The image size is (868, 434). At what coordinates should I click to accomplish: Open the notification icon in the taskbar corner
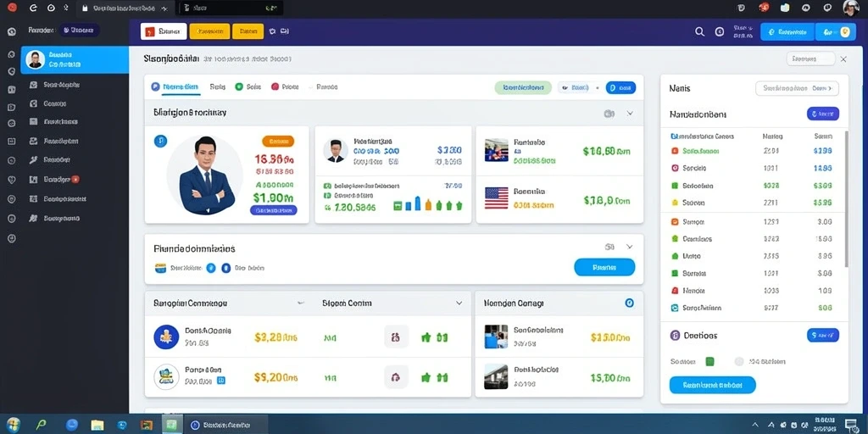(850, 425)
